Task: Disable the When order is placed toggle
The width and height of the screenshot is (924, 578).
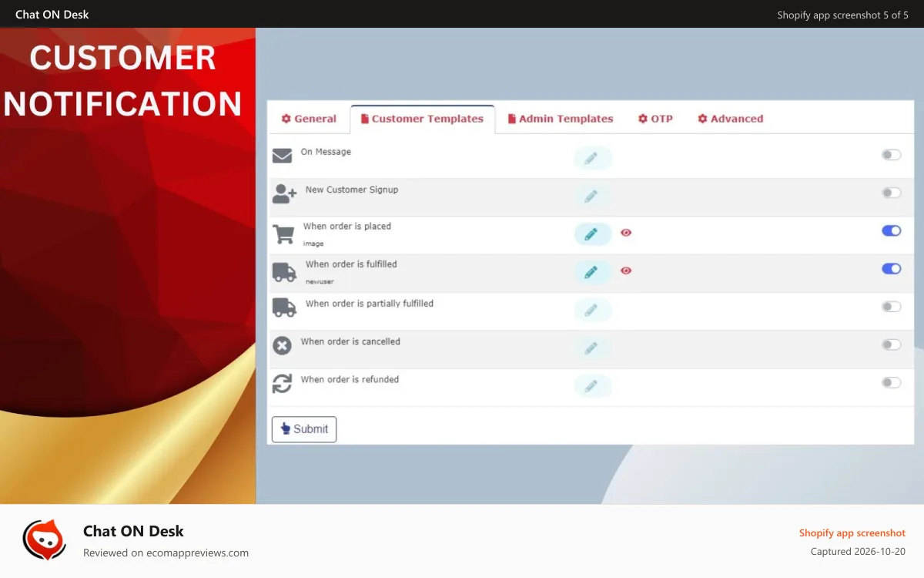Action: tap(891, 230)
